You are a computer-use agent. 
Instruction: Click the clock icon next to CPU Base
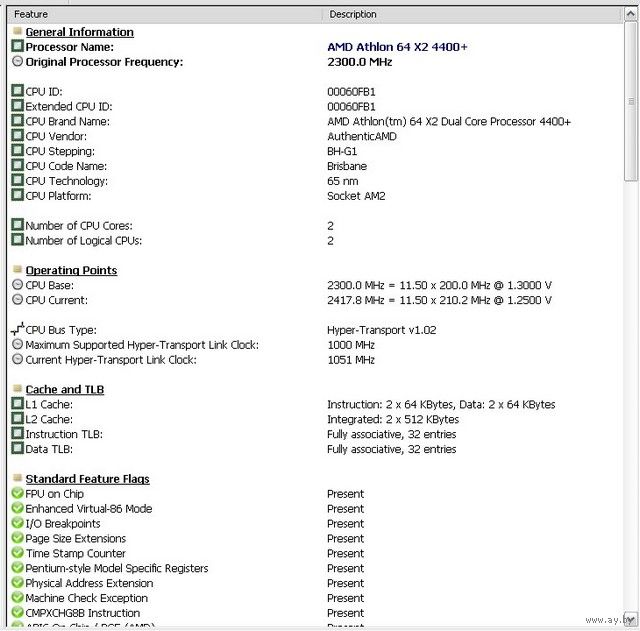(17, 284)
